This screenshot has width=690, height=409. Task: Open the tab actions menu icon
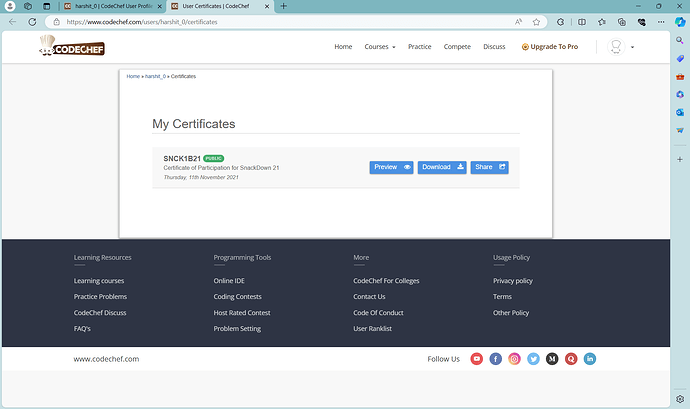(47, 6)
